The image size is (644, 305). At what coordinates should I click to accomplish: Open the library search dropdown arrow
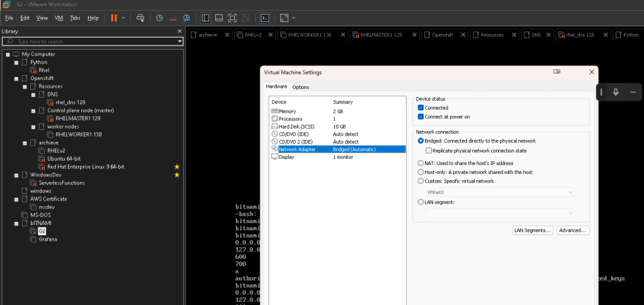coord(180,42)
